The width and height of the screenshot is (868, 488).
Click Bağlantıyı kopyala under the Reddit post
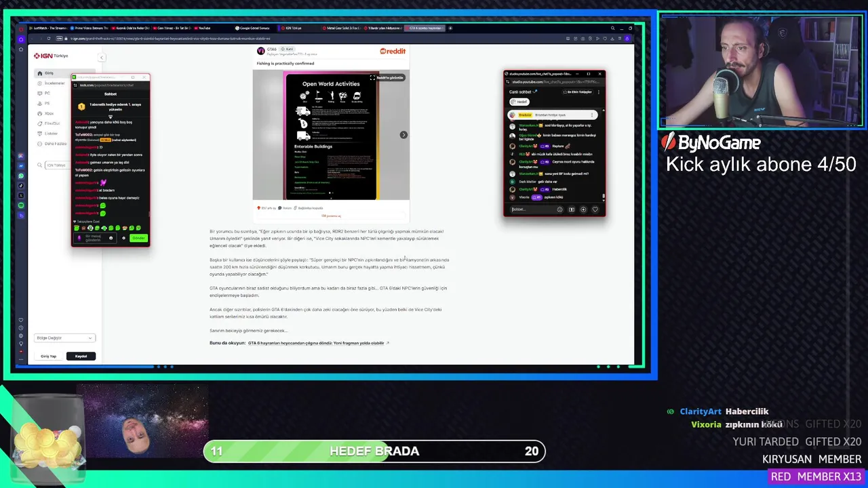coord(309,208)
